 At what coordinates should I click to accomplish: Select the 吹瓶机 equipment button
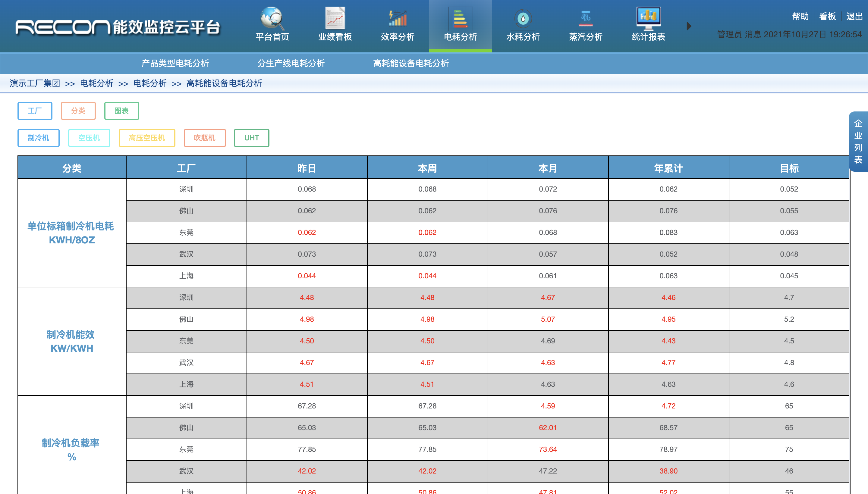point(205,138)
